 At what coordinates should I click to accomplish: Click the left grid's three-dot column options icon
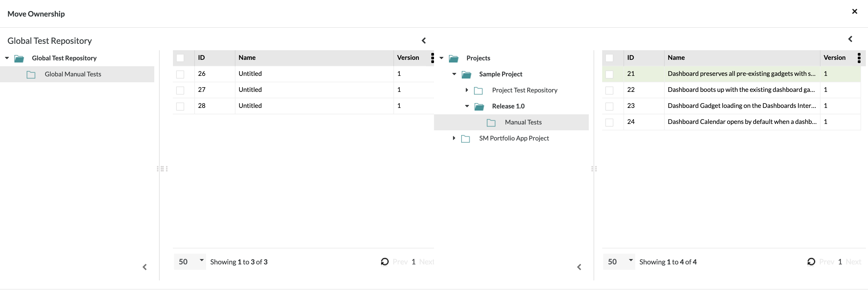coord(432,58)
